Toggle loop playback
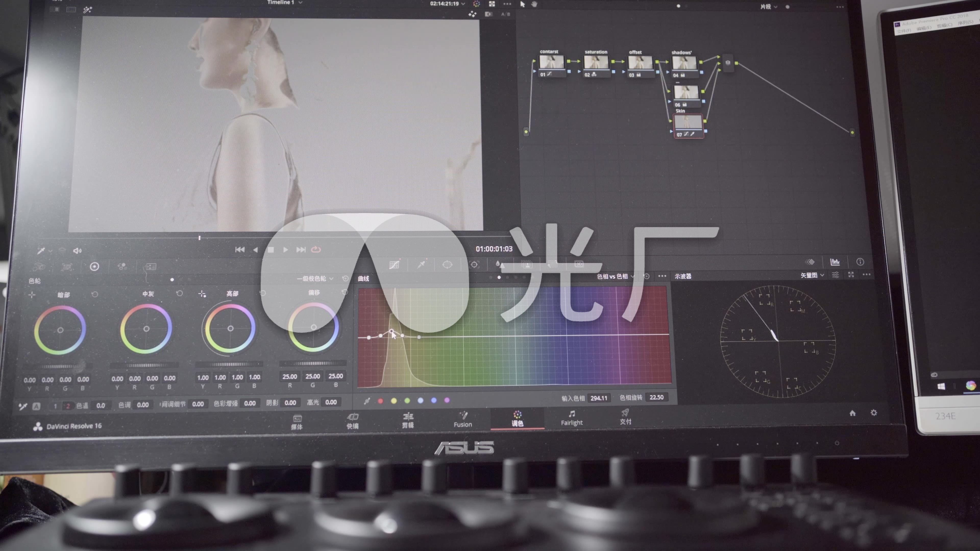 [x=316, y=249]
